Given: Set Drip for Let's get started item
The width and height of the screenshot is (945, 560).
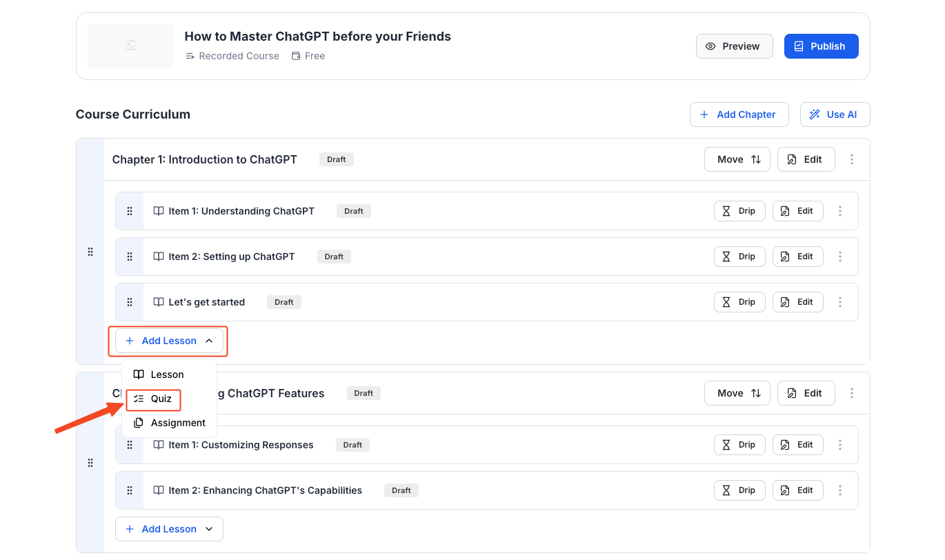Looking at the screenshot, I should [x=739, y=302].
